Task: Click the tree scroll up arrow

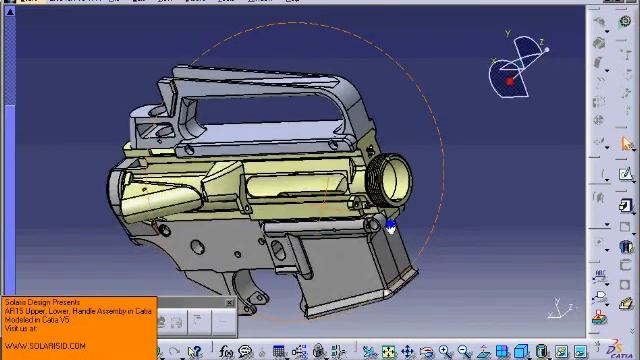Action: click(x=10, y=12)
